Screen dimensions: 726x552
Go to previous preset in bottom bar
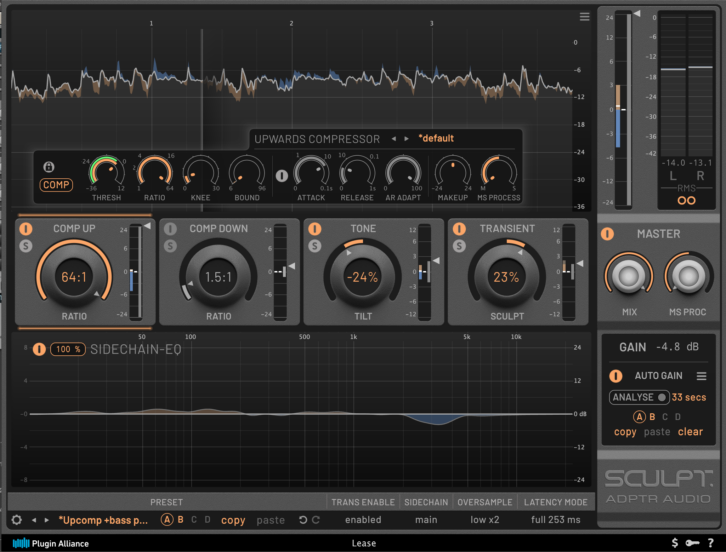pos(34,520)
